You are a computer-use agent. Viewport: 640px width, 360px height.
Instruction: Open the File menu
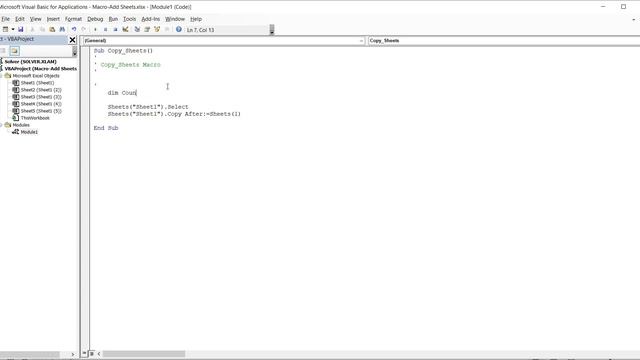coord(6,19)
